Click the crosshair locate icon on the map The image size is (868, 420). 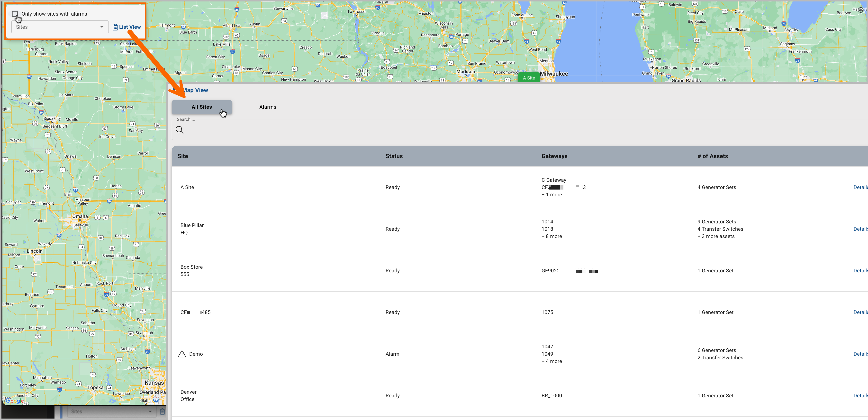[861, 10]
